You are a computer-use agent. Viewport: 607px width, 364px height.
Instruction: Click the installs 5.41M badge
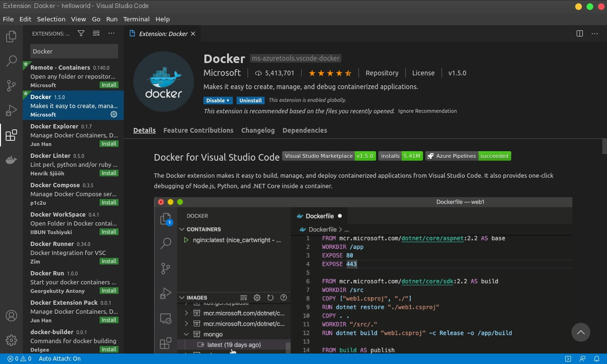pyautogui.click(x=401, y=156)
